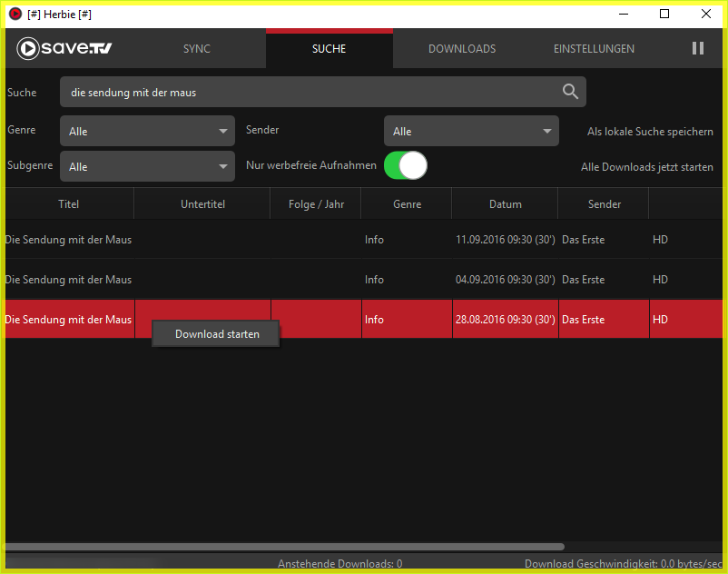Click the Herbie app icon in the title bar

(x=15, y=14)
